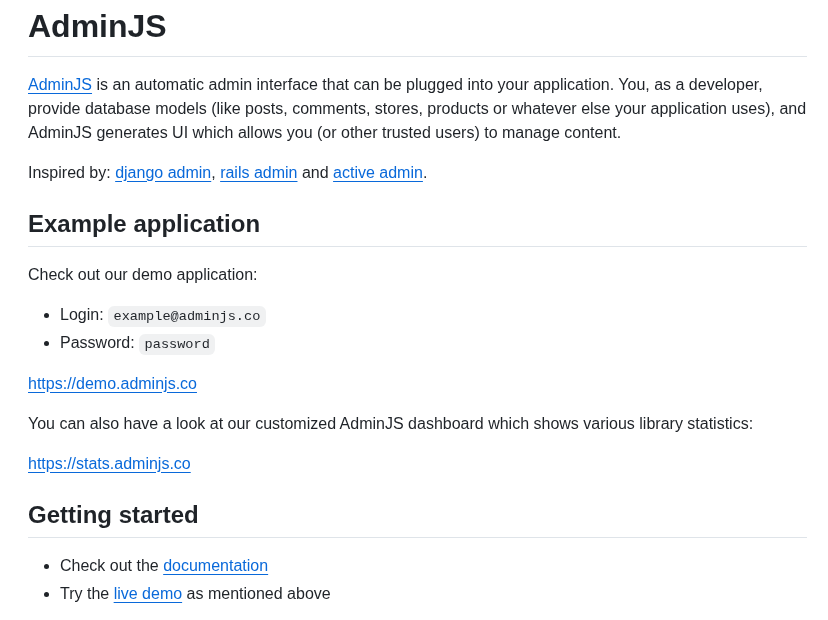
Task: Open the rails admin link
Action: pyautogui.click(x=258, y=173)
